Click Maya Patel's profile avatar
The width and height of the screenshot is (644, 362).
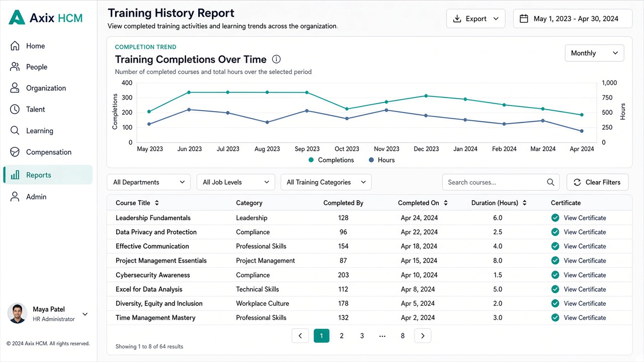(x=17, y=313)
